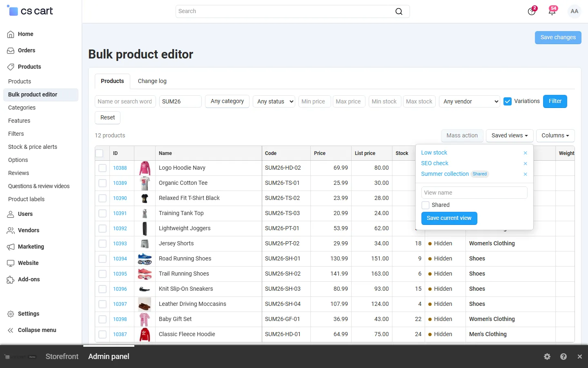Delete the Summer collection saved view
This screenshot has height=368, width=588.
pyautogui.click(x=526, y=174)
